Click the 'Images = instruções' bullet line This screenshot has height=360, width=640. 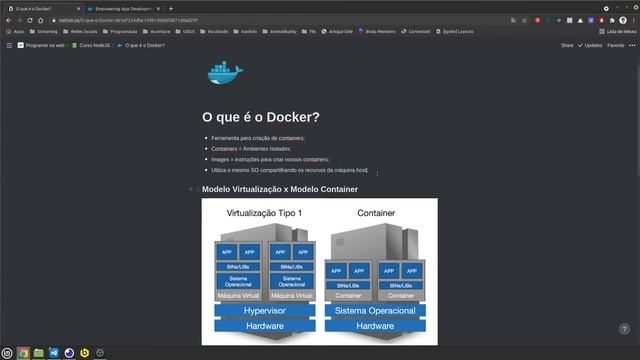coord(270,159)
